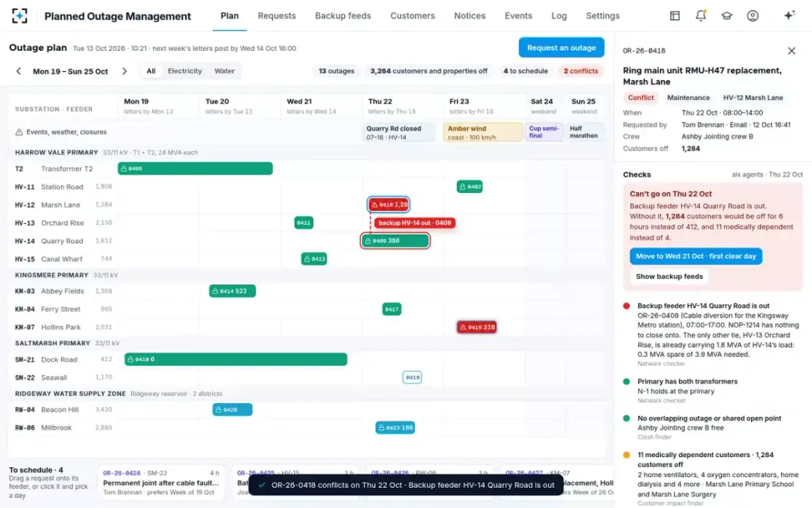Click Request an outage button
This screenshot has width=812, height=508.
(562, 47)
